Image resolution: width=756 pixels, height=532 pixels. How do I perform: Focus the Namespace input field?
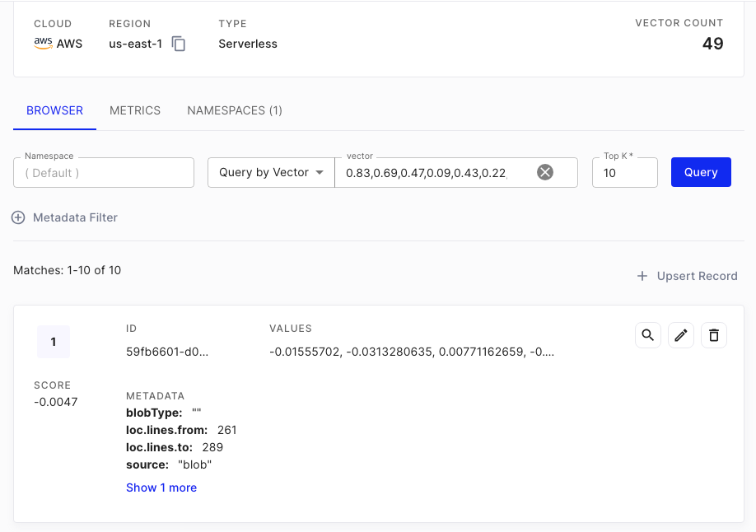click(104, 173)
